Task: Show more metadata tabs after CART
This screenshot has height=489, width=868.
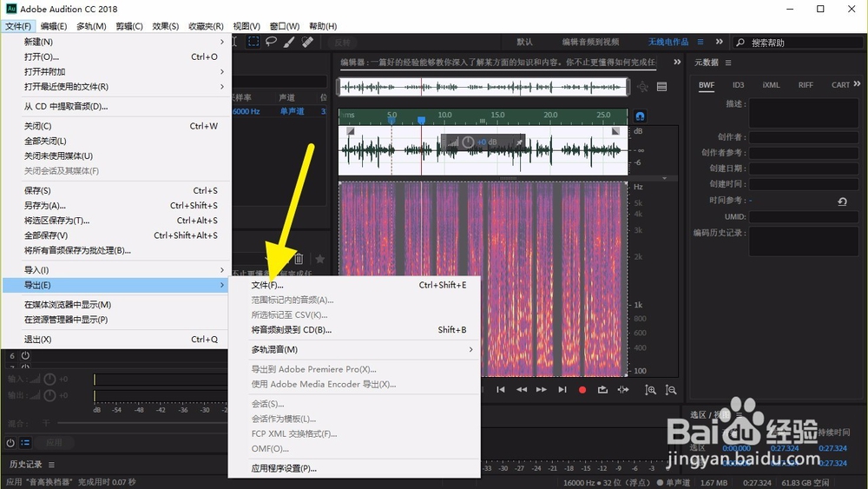Action: pos(857,84)
